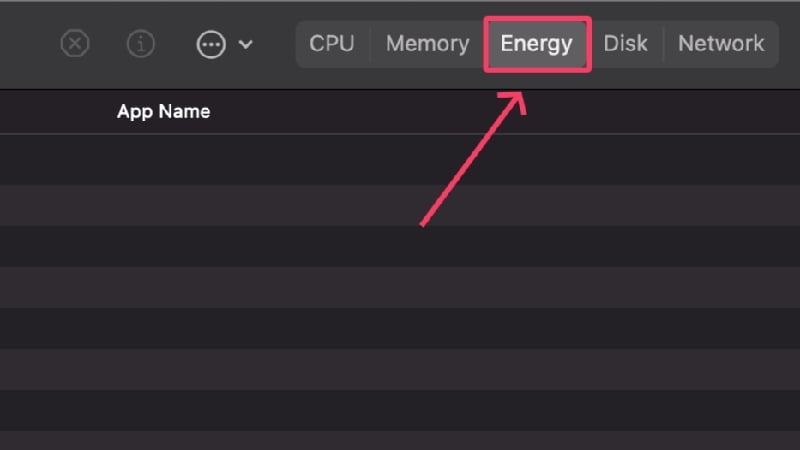Click the ellipsis More actions icon
This screenshot has height=450, width=800.
[x=211, y=45]
